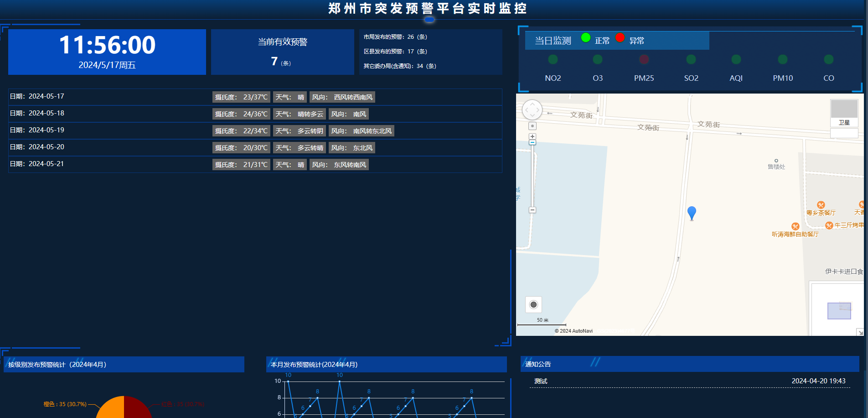Click the 听涛海鲜自助餐厅 restaurant icon
Screen dimensions: 868x418
click(795, 226)
